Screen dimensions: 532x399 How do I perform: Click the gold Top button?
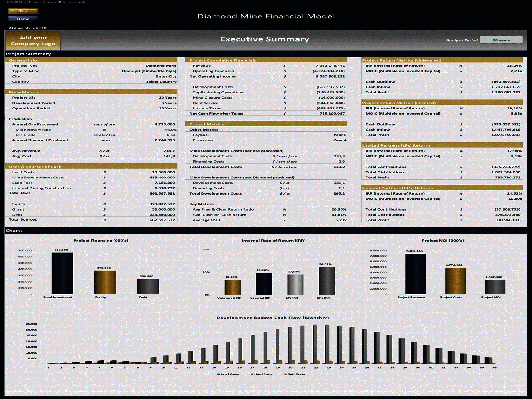[x=23, y=11]
